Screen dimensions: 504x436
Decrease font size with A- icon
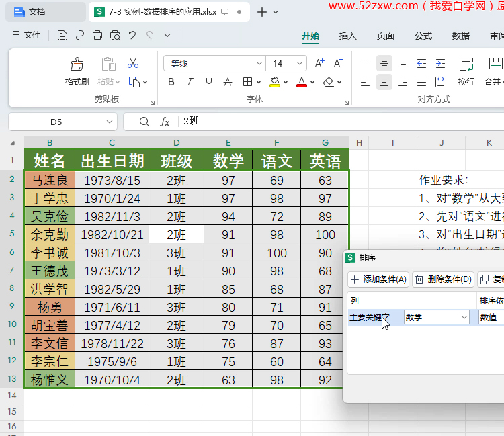pos(338,63)
